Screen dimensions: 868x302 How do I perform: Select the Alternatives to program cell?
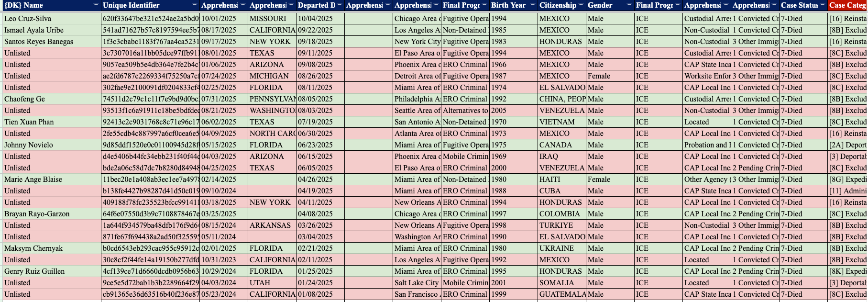coord(465,111)
